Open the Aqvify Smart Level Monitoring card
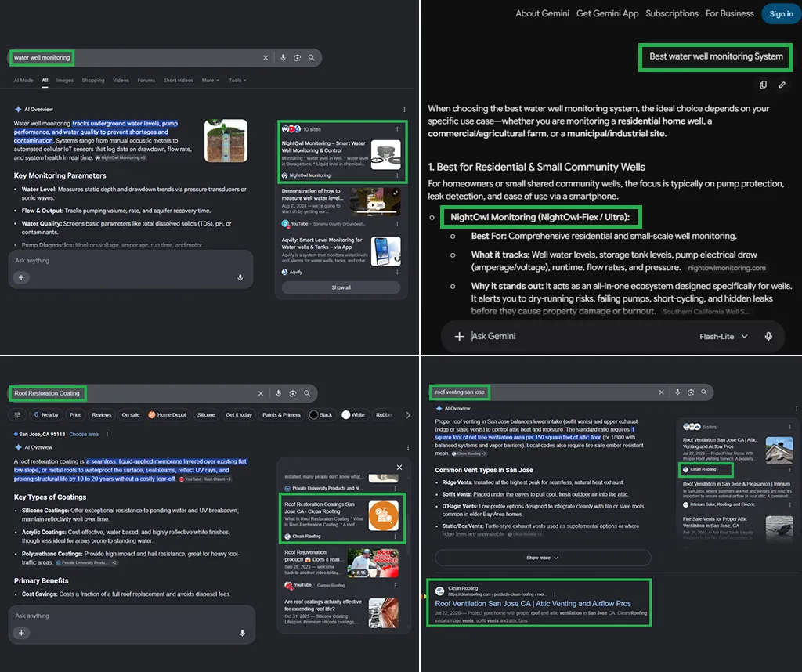 point(341,255)
